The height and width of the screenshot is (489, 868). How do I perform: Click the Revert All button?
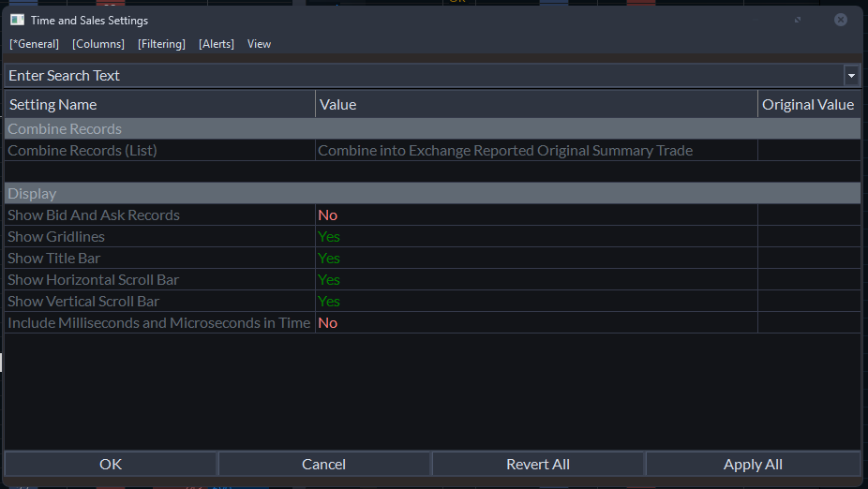coord(538,465)
